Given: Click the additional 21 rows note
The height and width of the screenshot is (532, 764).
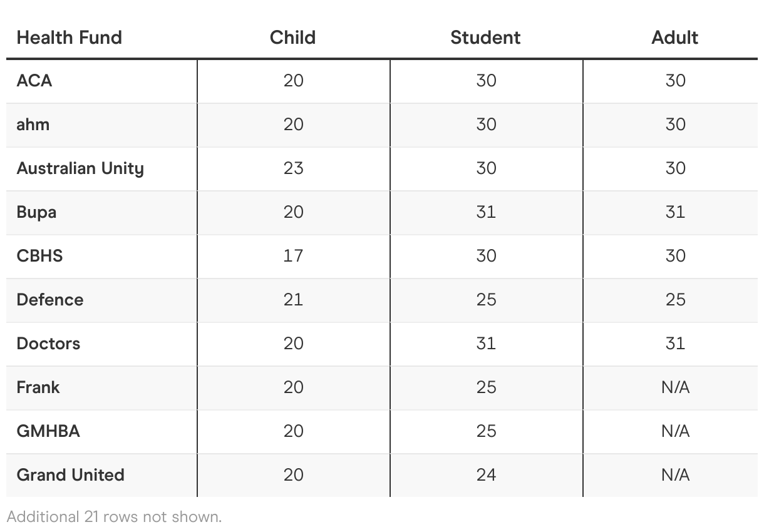Looking at the screenshot, I should click(114, 517).
